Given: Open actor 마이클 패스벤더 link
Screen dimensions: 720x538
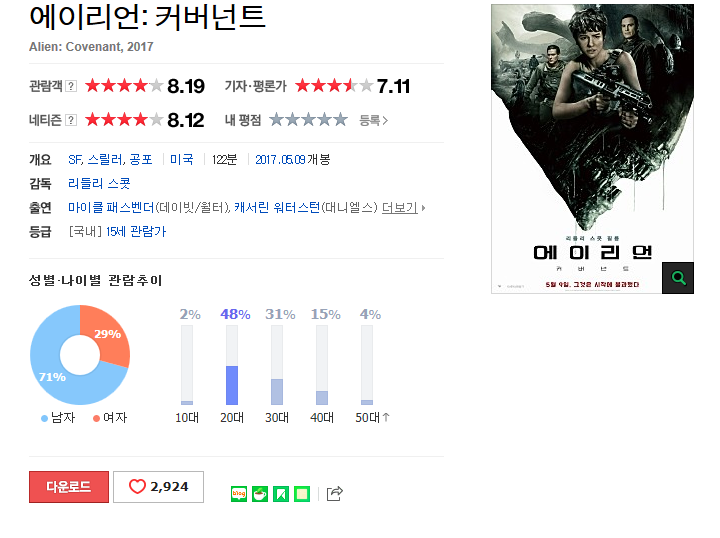Looking at the screenshot, I should (111, 208).
